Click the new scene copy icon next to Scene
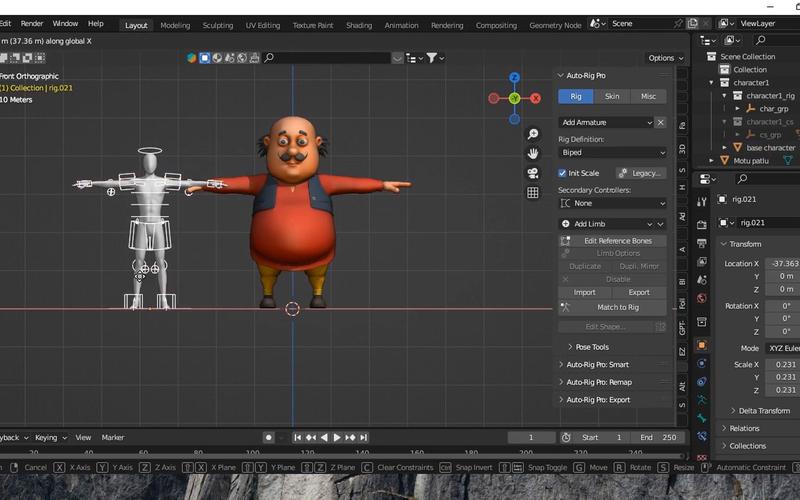The image size is (800, 500). 692,23
